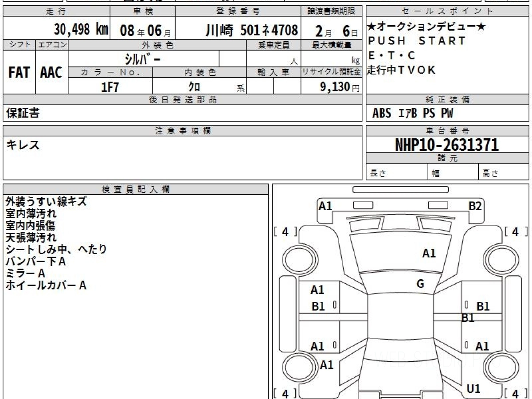Select inspection date 08年06月
The width and height of the screenshot is (532, 399).
coord(145,31)
